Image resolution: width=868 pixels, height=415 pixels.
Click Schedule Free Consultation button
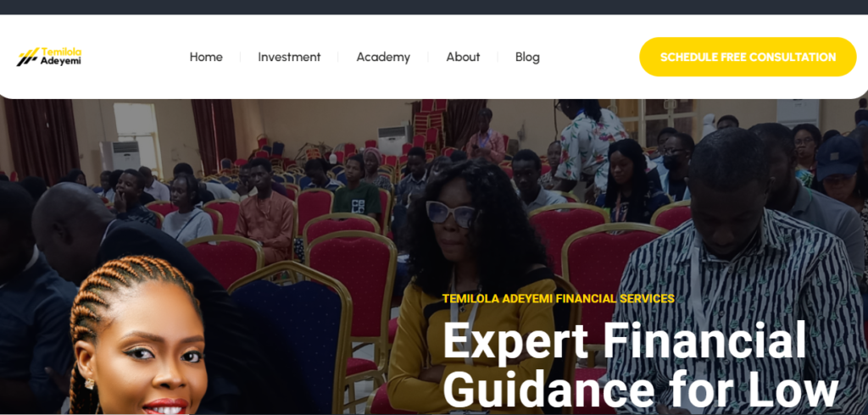pyautogui.click(x=748, y=57)
